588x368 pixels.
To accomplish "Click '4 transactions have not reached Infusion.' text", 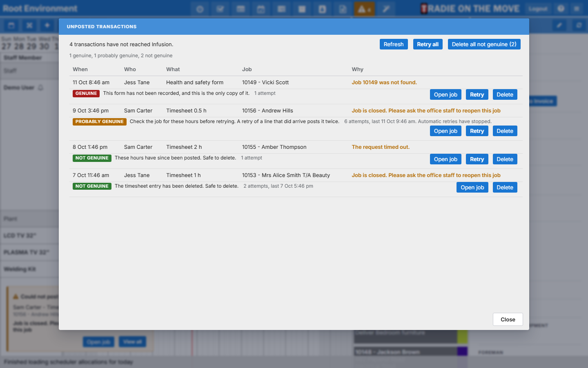I will tap(121, 44).
